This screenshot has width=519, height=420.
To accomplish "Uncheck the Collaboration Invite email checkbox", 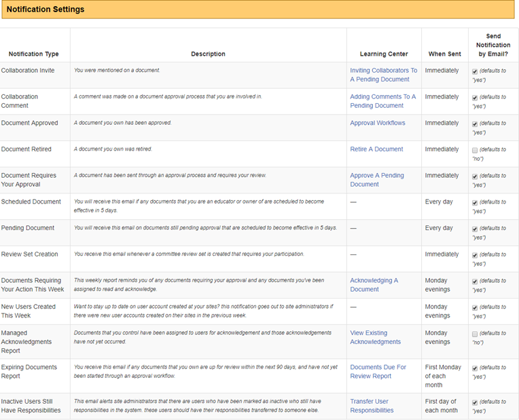I will pos(475,71).
